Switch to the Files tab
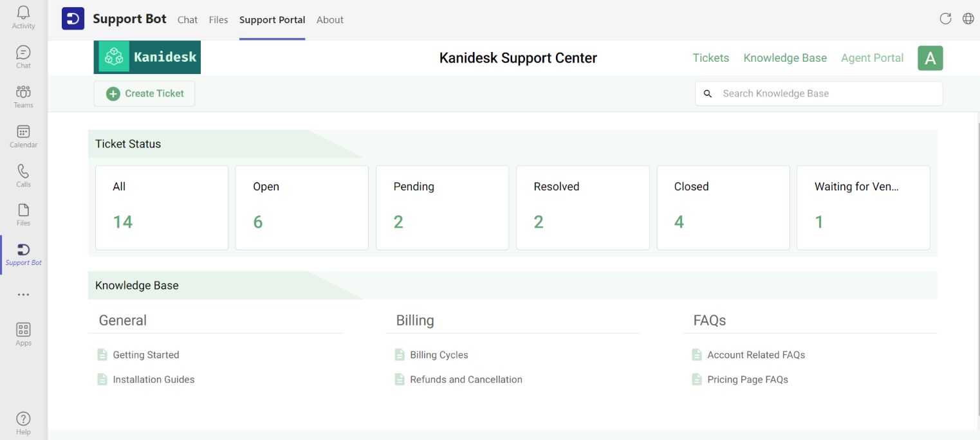 click(x=218, y=20)
